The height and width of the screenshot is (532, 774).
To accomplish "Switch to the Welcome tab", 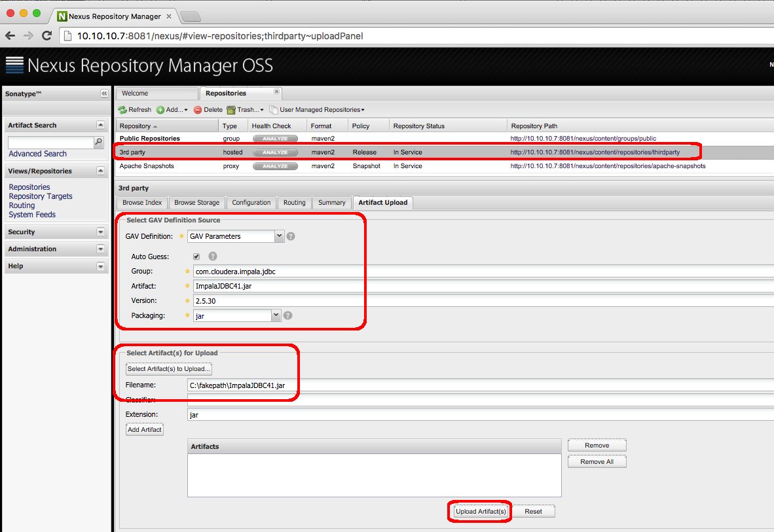I will (x=157, y=94).
